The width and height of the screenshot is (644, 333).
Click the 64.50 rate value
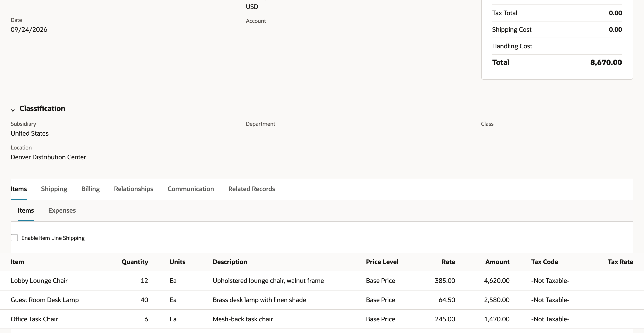[x=447, y=300]
